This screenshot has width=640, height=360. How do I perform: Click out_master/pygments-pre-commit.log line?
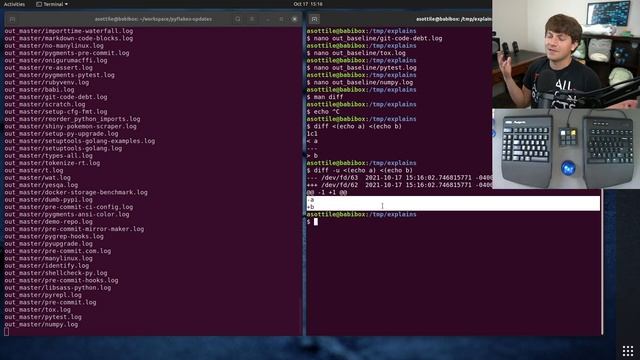67,53
